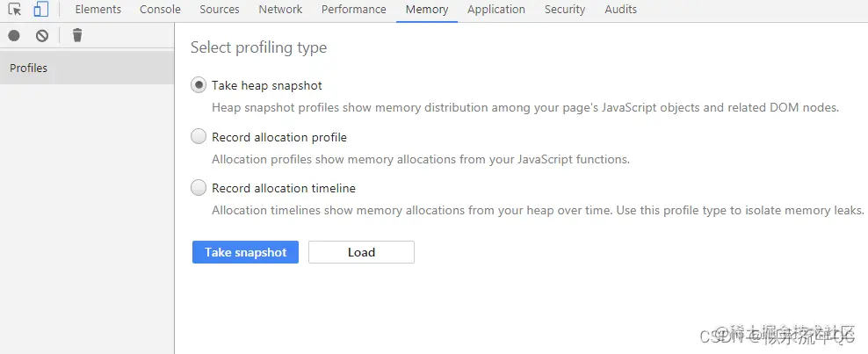Select the Memory tab

[427, 10]
